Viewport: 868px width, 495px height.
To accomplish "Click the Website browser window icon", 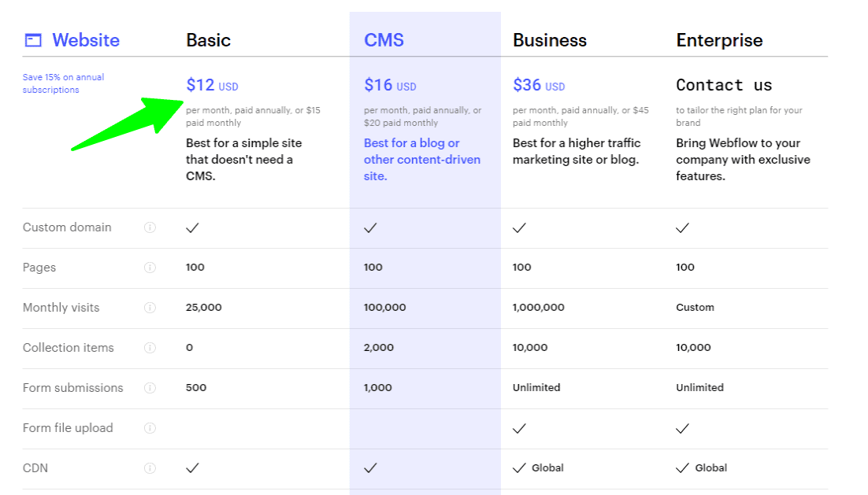I will point(33,40).
